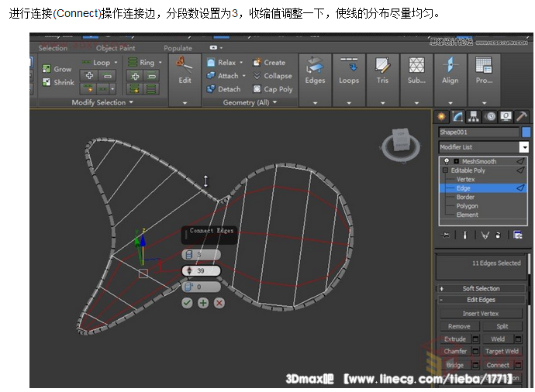
Task: Select Vertex sub-object level
Action: pos(465,179)
